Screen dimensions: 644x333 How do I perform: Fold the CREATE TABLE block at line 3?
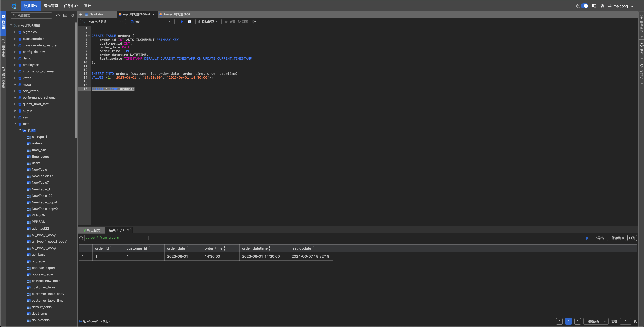point(89,36)
